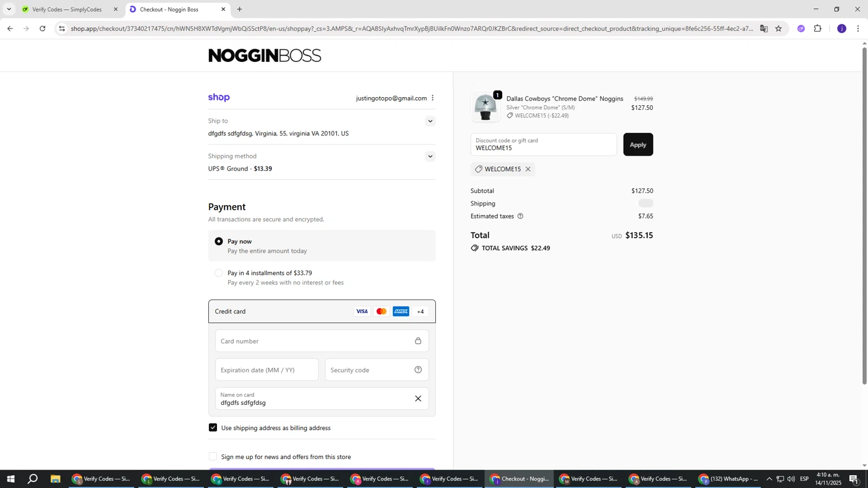The width and height of the screenshot is (868, 488).
Task: Show 4 more card types
Action: (420, 312)
